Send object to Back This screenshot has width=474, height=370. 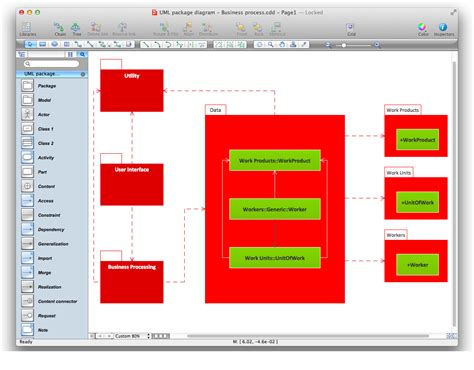click(x=258, y=29)
